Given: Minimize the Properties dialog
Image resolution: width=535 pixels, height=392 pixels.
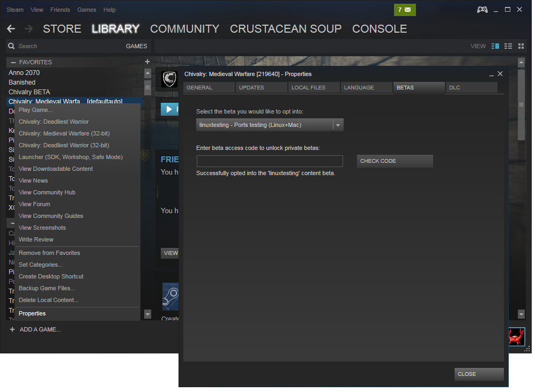Looking at the screenshot, I should (492, 74).
